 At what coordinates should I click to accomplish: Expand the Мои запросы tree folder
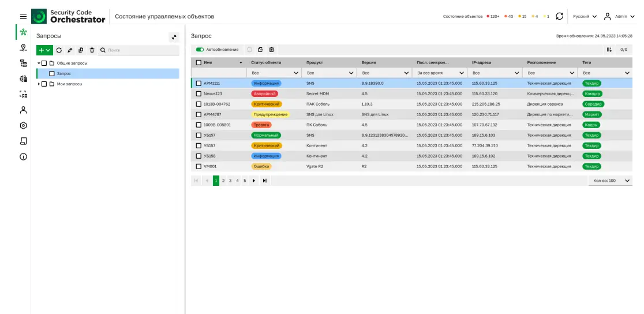(39, 84)
